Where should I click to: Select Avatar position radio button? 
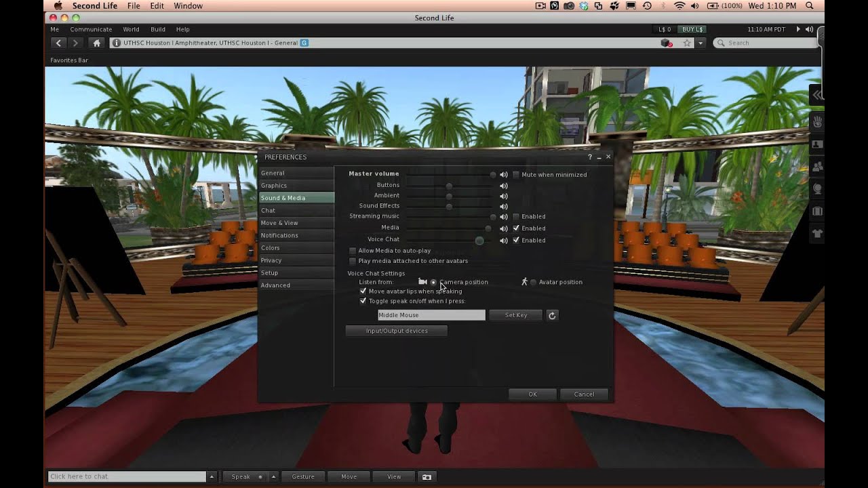[533, 282]
